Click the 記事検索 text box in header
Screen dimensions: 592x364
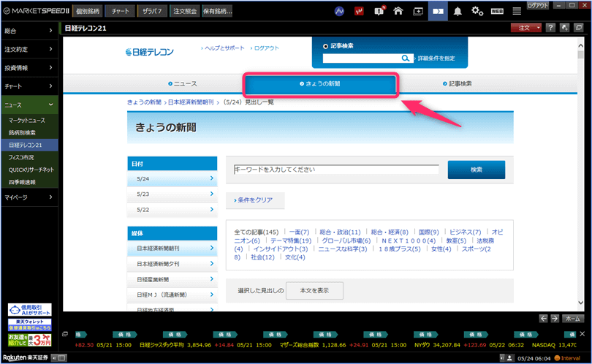[362, 58]
